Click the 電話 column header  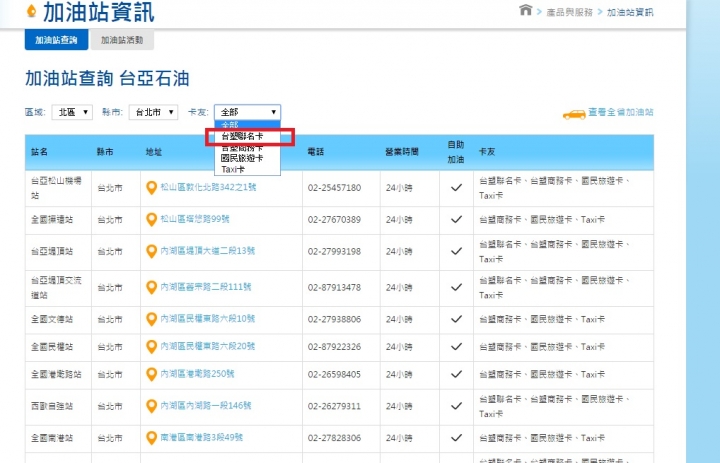click(315, 152)
